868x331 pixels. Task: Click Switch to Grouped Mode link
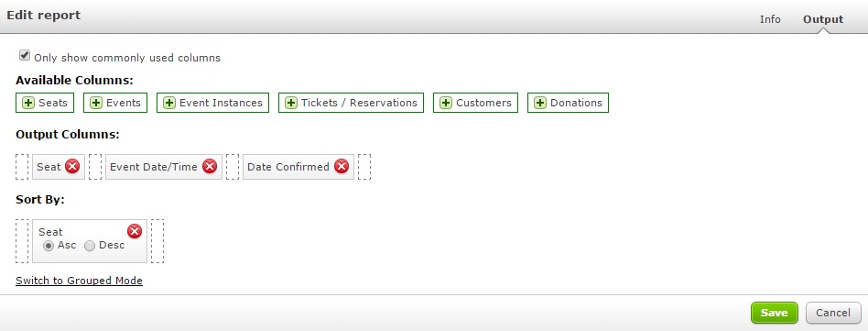[x=79, y=281]
